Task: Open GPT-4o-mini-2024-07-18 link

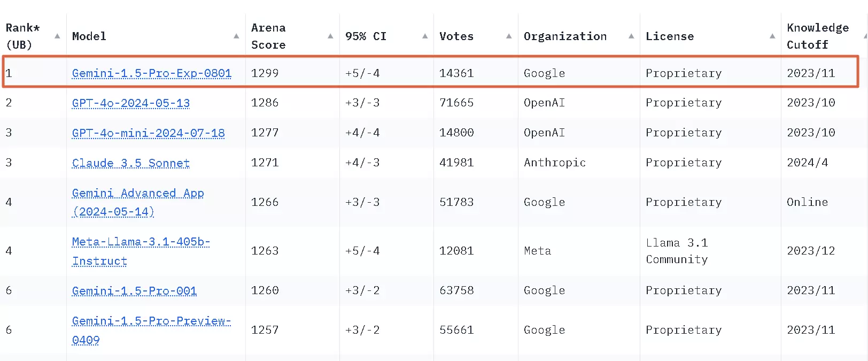Action: [x=149, y=133]
